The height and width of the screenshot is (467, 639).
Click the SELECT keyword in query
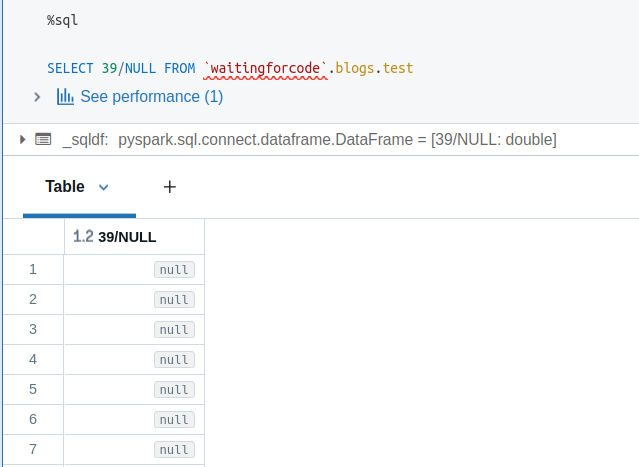click(x=70, y=68)
